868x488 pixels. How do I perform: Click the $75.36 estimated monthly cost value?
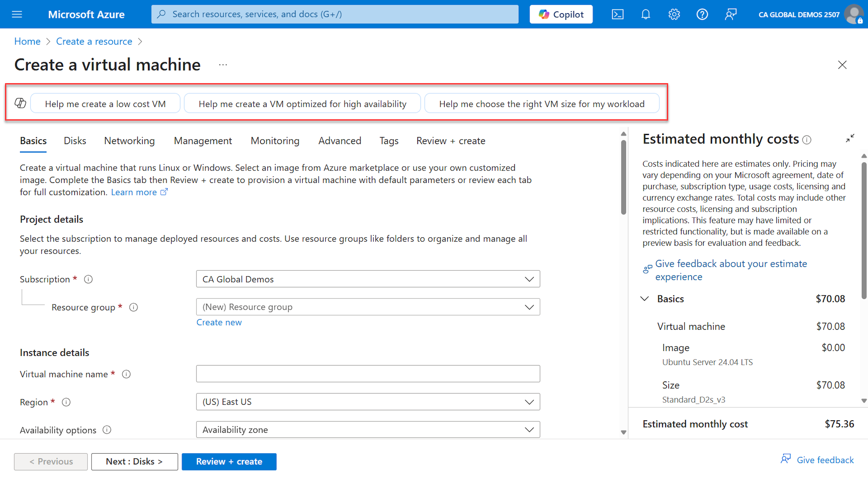(840, 424)
